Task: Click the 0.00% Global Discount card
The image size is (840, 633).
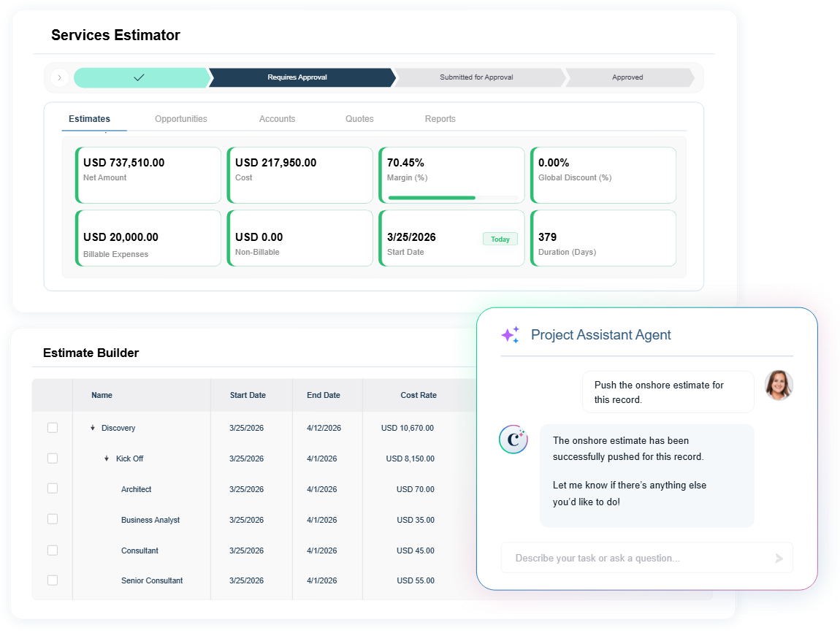Action: point(603,175)
